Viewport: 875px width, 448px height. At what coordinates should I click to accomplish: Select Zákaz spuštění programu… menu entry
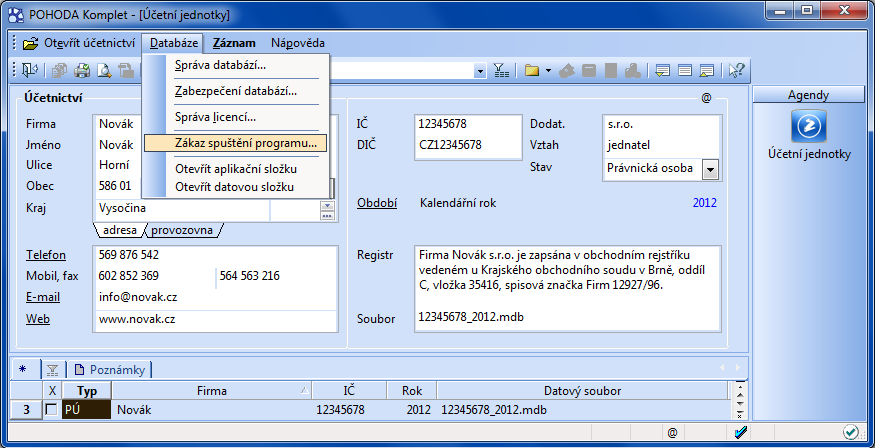235,143
